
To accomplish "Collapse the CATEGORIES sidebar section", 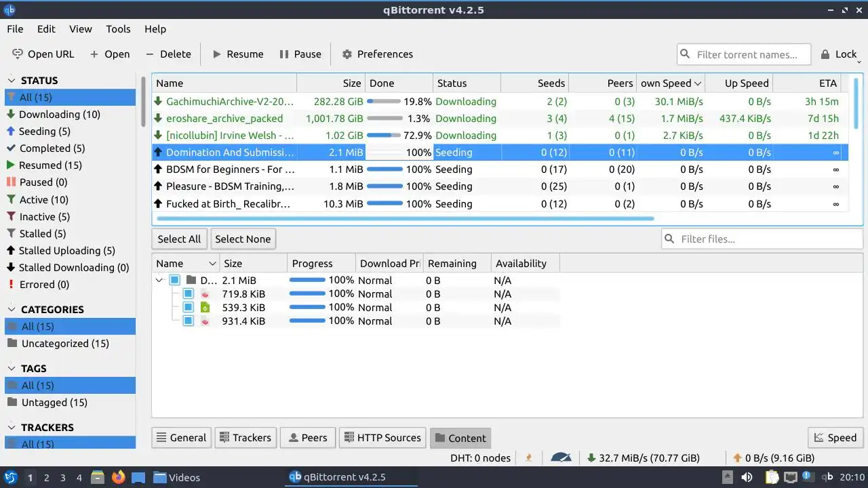I will coord(12,310).
